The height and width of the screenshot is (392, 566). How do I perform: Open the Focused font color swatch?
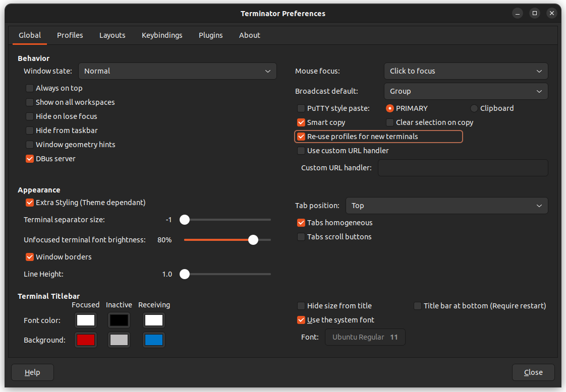point(86,320)
